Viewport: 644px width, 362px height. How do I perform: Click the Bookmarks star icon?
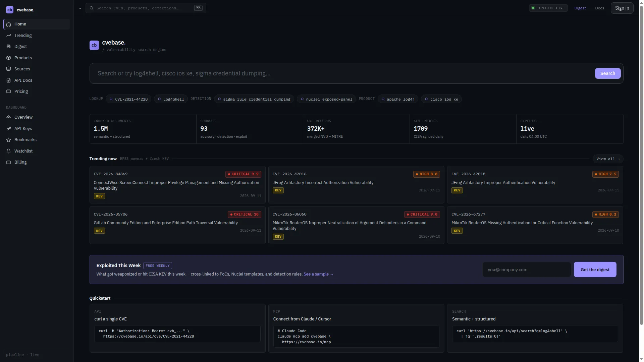pos(9,140)
